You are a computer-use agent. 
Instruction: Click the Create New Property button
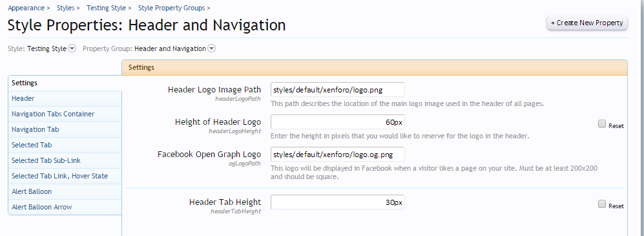587,23
